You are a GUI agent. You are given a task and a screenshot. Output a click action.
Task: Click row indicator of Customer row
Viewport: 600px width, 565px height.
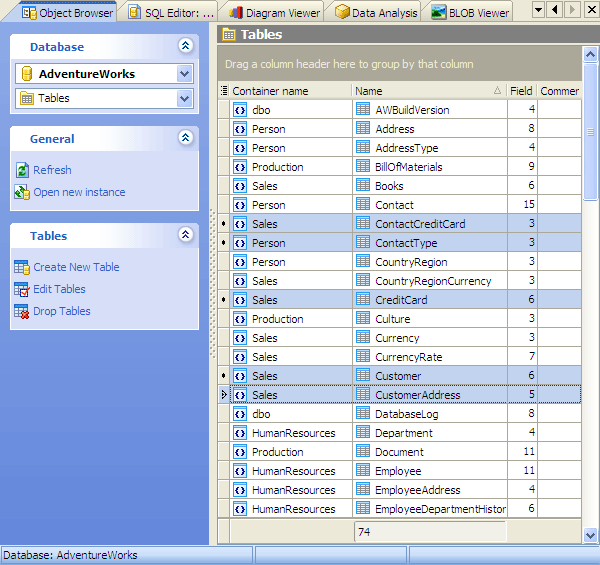224,376
